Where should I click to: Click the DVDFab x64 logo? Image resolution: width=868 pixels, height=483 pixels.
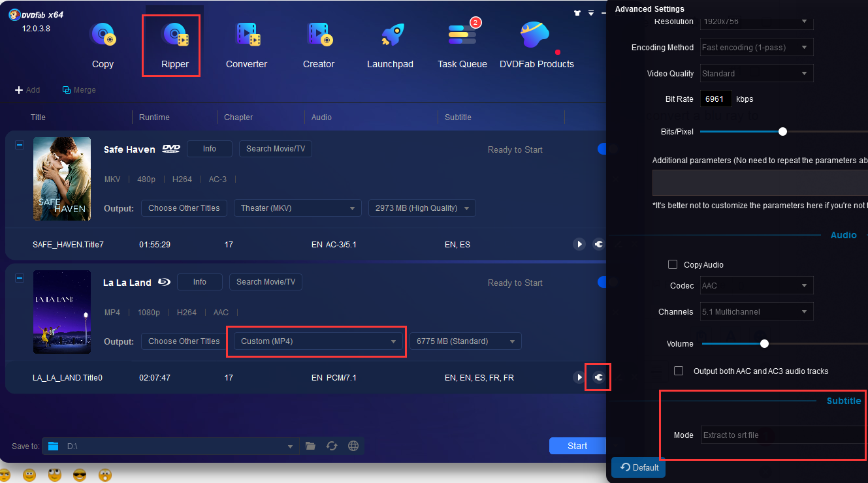click(36, 14)
